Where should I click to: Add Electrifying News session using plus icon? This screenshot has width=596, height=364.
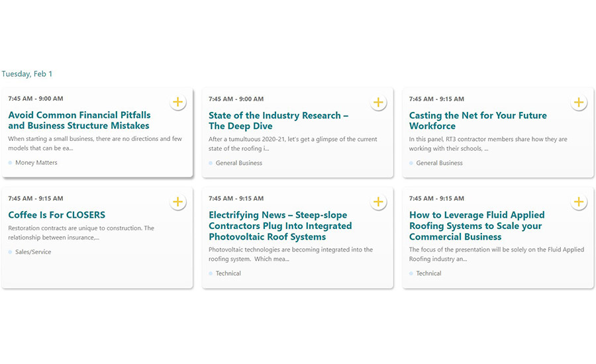point(378,202)
